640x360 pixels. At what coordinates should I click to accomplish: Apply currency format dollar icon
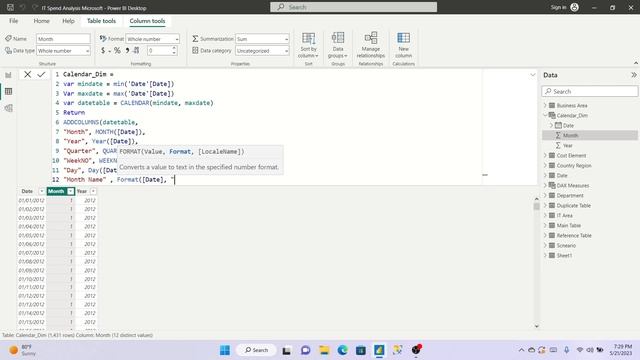[103, 50]
